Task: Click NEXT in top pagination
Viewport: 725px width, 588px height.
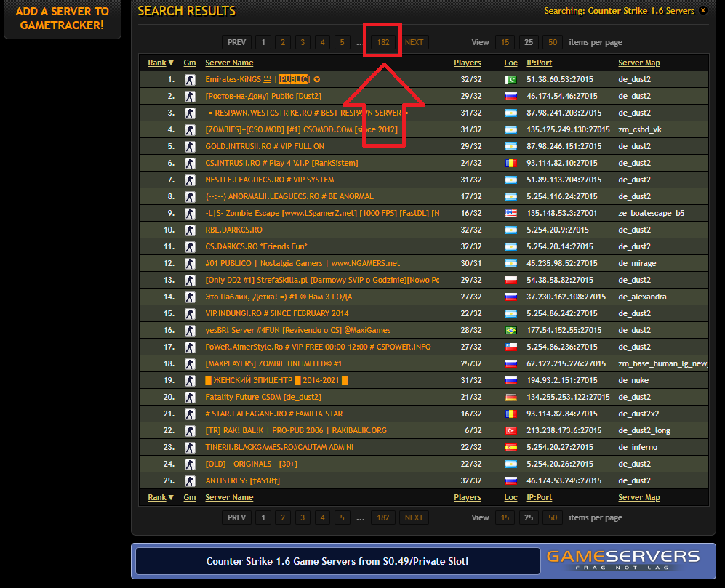Action: 414,42
